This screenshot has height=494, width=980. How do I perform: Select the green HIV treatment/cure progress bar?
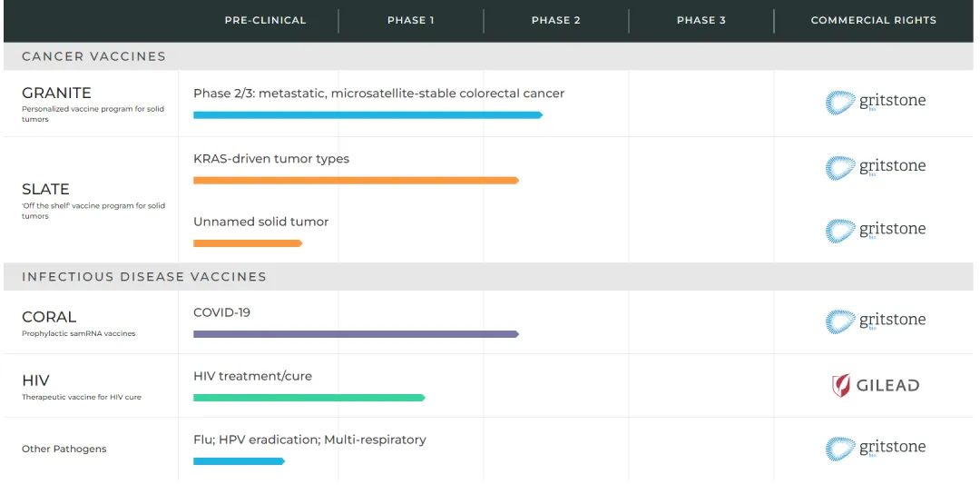309,398
